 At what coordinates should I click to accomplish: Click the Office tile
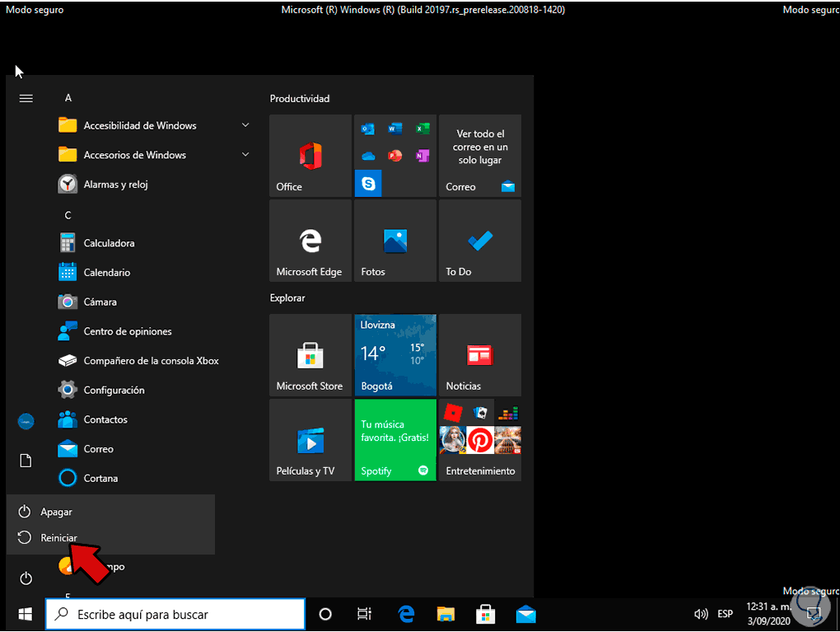tap(310, 156)
